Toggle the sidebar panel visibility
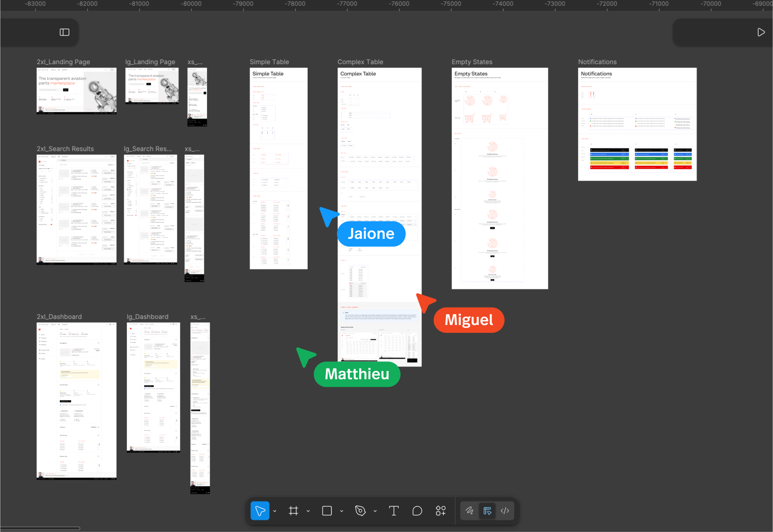This screenshot has width=773, height=532. point(65,32)
